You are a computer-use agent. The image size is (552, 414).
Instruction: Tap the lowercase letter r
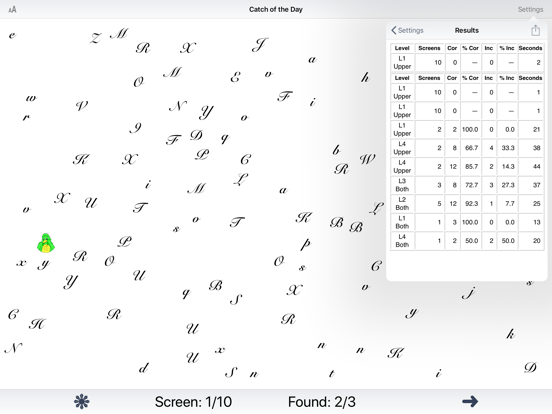[x=26, y=117]
